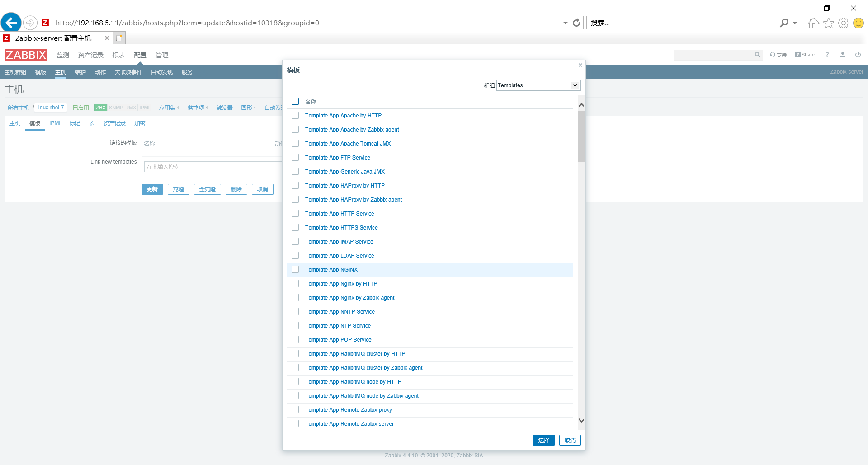Open Template App RabbitMQ cluster by HTTP
This screenshot has height=465, width=868.
[x=355, y=354]
